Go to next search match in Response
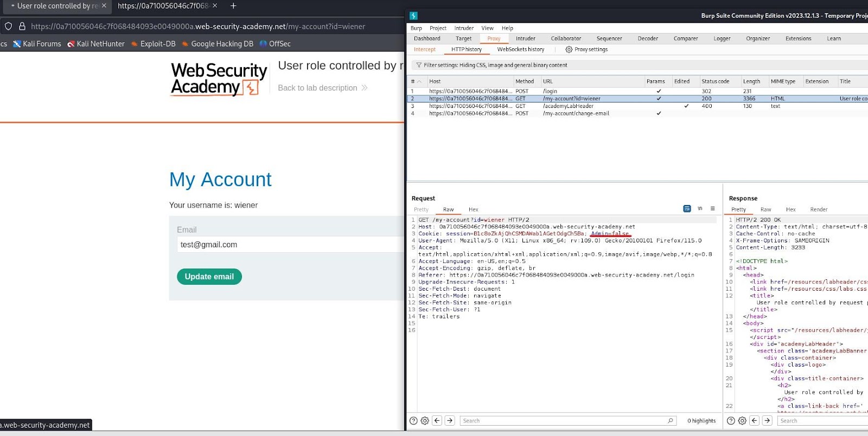Image resolution: width=868 pixels, height=436 pixels. point(767,421)
